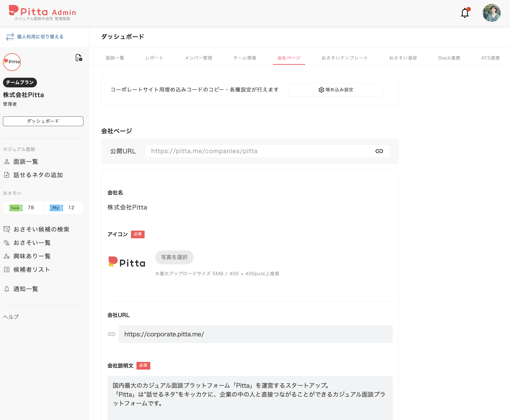Open おさそい候補の検索 via its search icon

tap(7, 229)
